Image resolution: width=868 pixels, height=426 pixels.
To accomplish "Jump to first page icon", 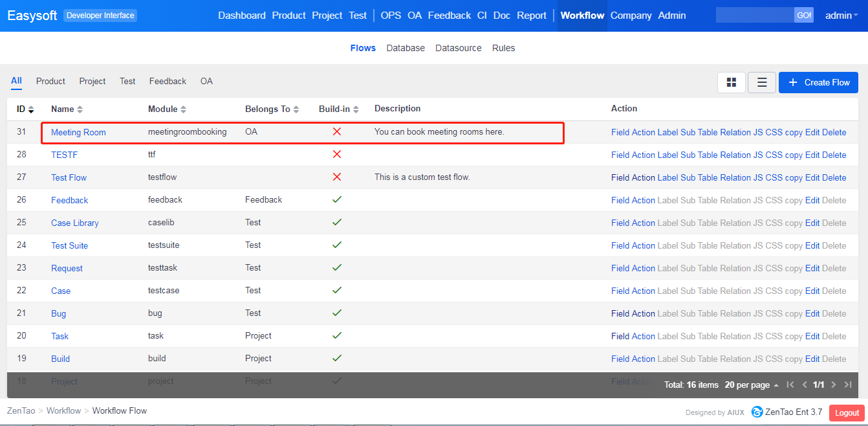I will coord(790,385).
